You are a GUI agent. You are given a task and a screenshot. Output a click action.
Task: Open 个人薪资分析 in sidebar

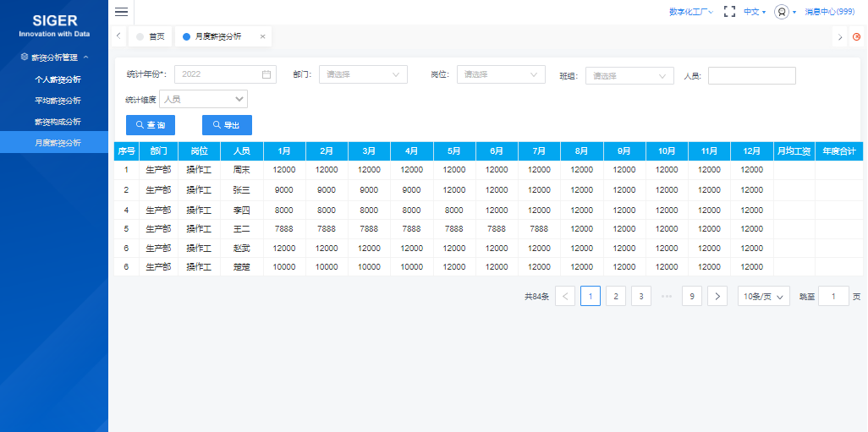pos(58,79)
